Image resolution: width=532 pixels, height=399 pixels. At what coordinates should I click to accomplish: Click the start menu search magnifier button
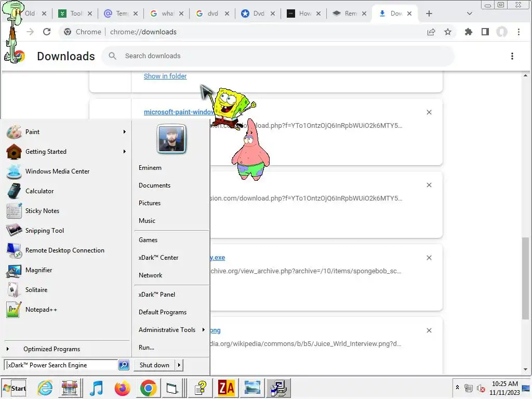pyautogui.click(x=124, y=365)
